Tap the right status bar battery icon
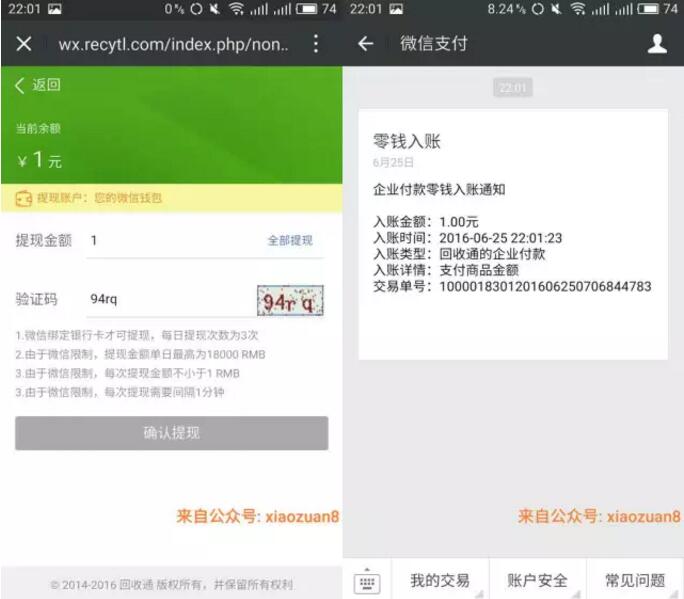Screen dimensions: 684x599 (648, 9)
